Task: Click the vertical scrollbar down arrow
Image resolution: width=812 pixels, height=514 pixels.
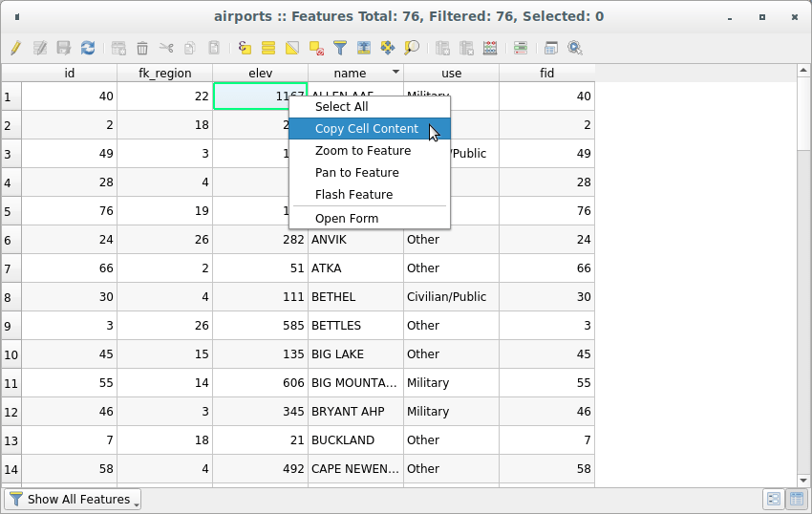Action: pyautogui.click(x=803, y=481)
